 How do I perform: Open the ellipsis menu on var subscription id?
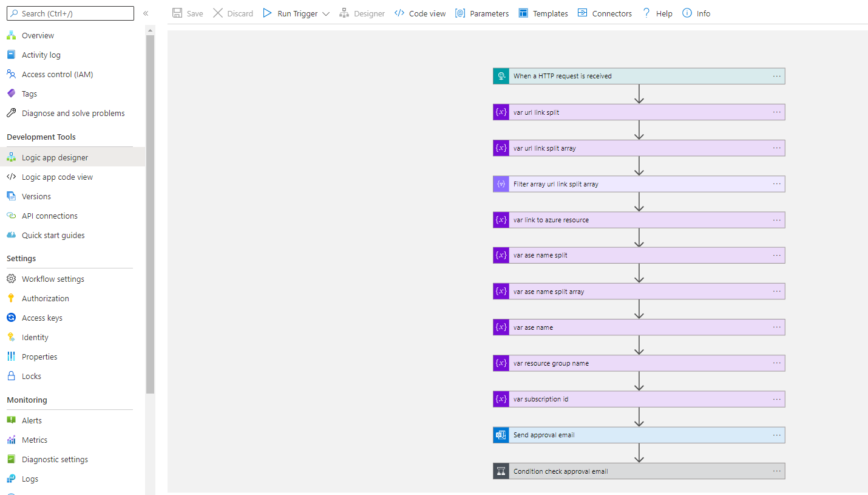pos(777,399)
